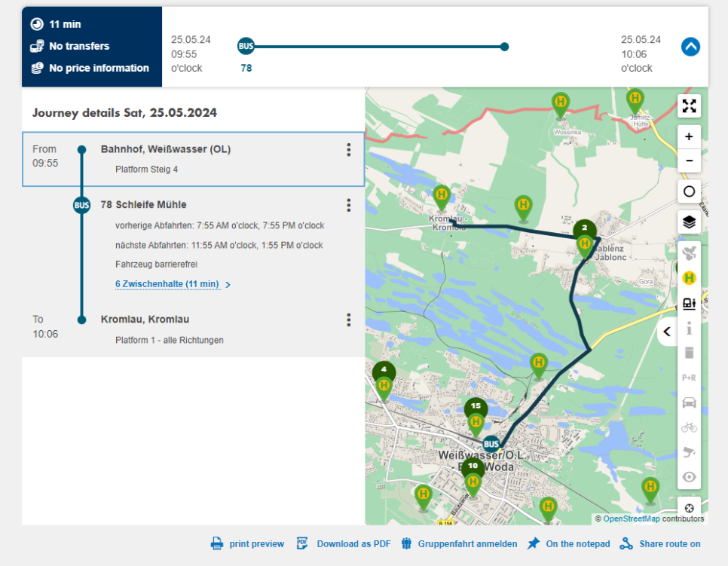Click the pushpin notepad icon

pyautogui.click(x=534, y=543)
